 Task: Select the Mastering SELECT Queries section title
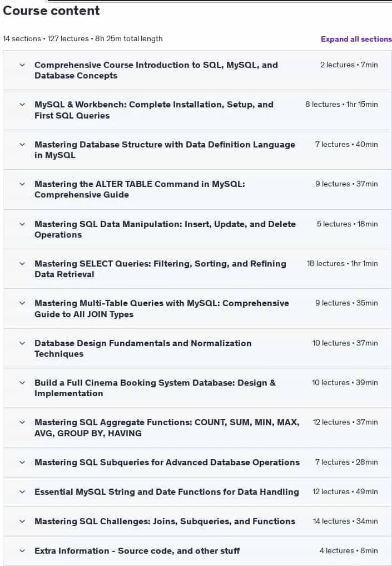[x=160, y=269]
